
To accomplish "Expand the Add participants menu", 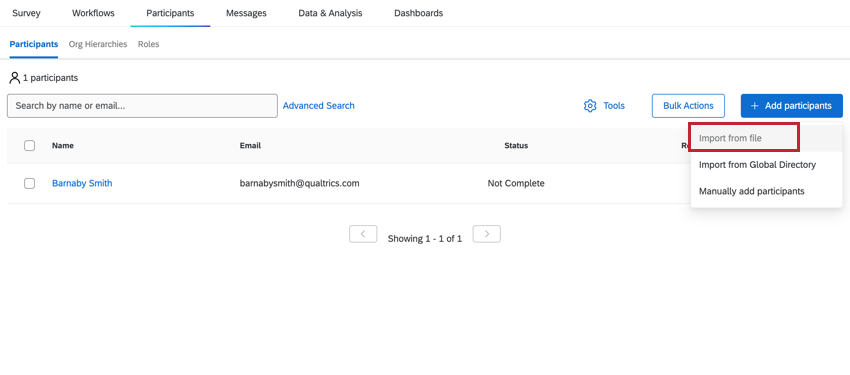I will click(x=792, y=106).
